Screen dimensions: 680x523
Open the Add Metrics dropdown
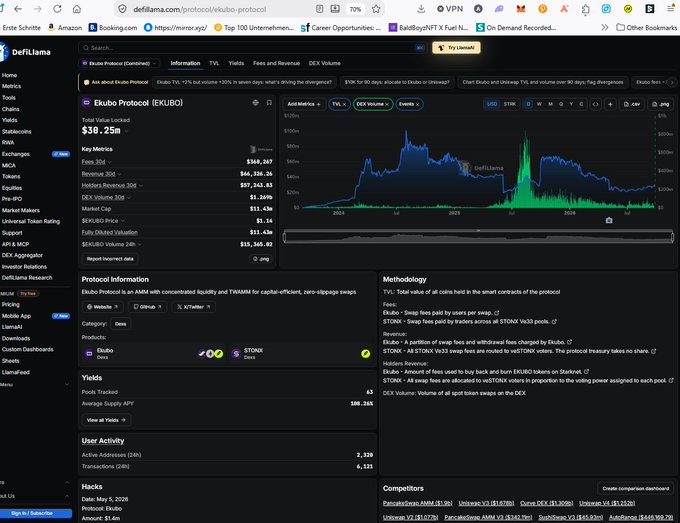coord(304,104)
